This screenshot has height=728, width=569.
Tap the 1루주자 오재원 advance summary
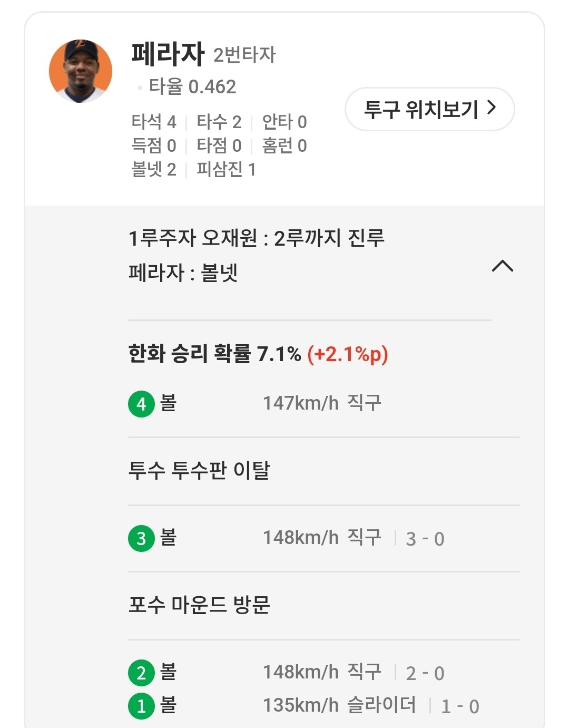point(256,238)
